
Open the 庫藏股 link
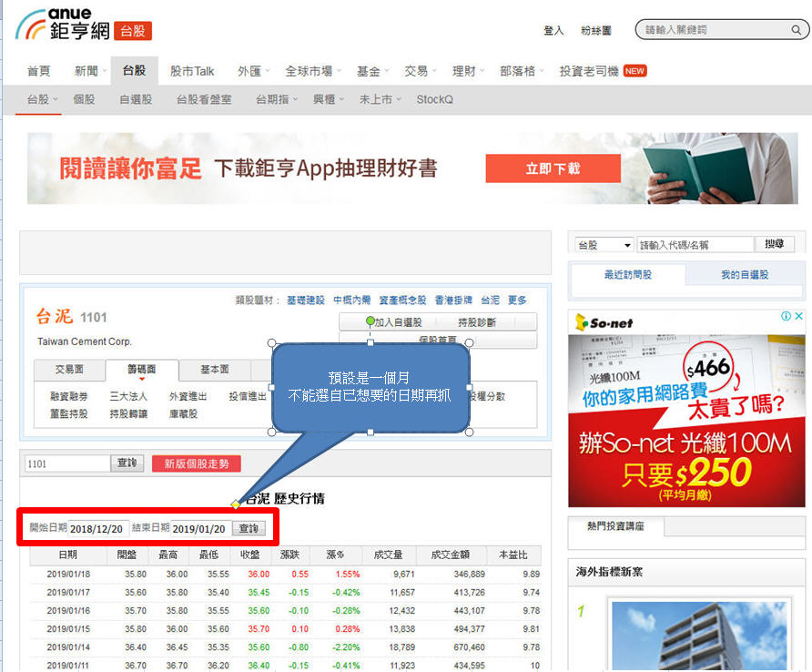(x=183, y=414)
